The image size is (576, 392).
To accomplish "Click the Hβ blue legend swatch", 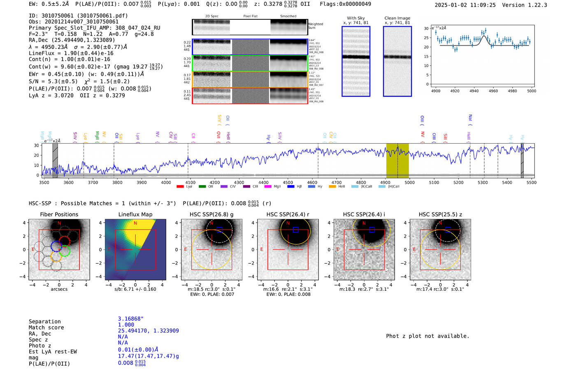I will pyautogui.click(x=291, y=186).
